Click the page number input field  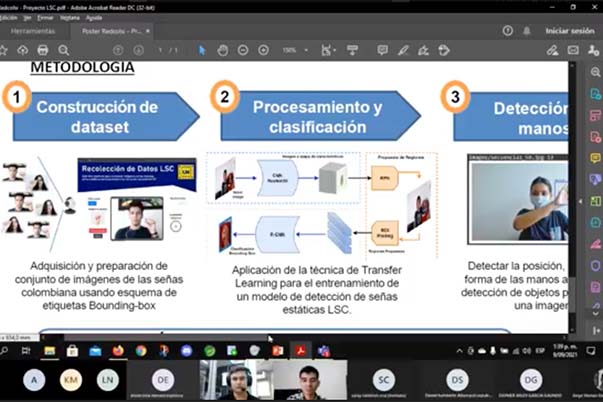coord(161,50)
